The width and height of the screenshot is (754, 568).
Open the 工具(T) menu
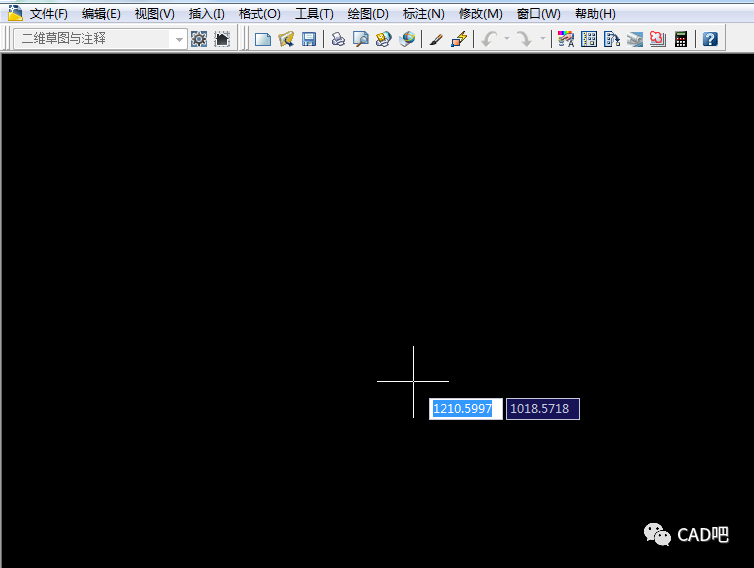tap(314, 13)
